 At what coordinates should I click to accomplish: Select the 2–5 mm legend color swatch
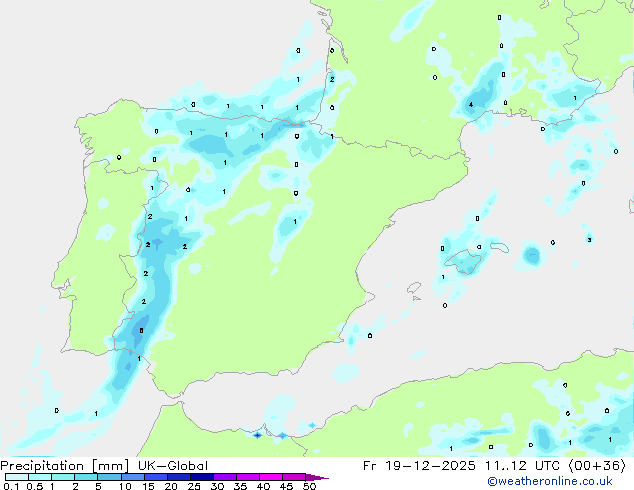tap(86, 477)
